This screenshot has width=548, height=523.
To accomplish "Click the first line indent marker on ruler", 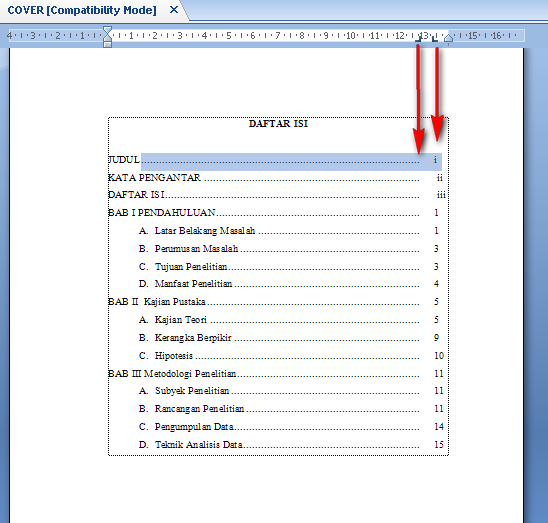I will (x=108, y=29).
